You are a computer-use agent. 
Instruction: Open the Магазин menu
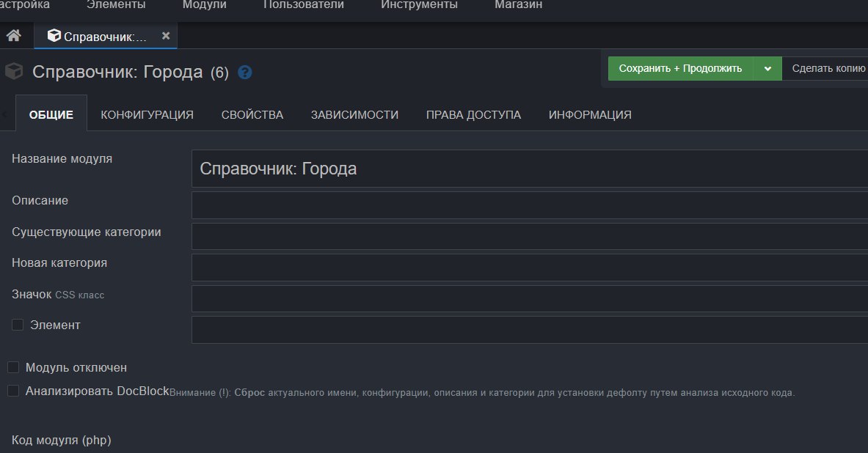[x=518, y=5]
